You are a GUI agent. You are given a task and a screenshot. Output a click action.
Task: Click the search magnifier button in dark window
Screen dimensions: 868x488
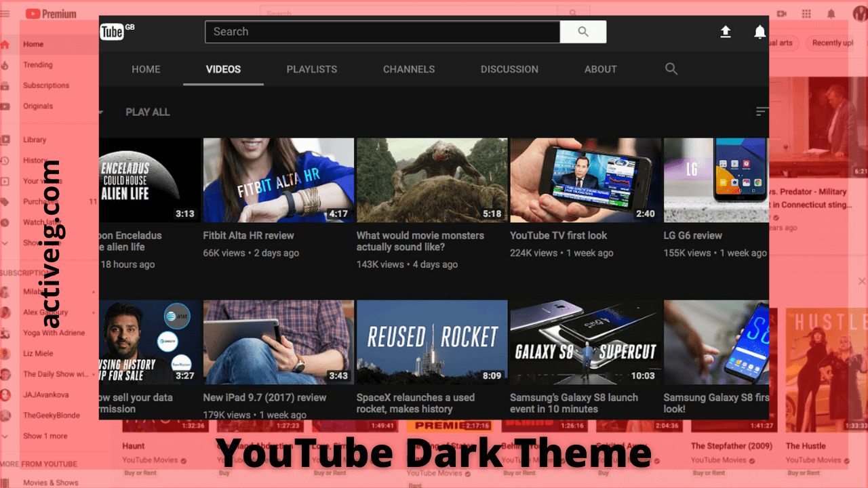pos(583,32)
